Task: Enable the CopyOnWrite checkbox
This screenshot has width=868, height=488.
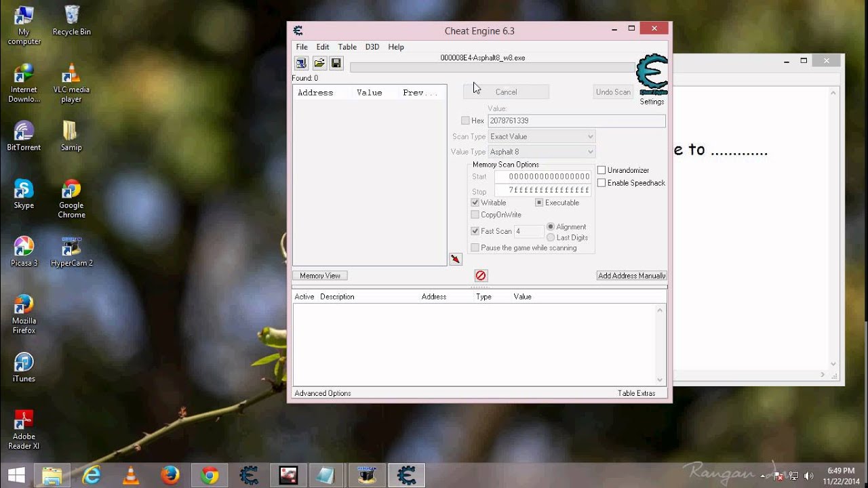Action: [475, 215]
